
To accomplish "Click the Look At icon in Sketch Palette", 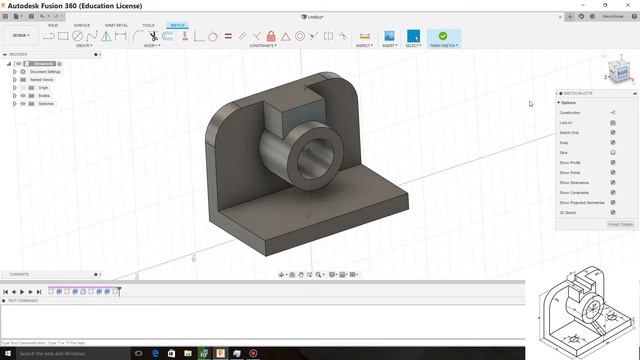I will pos(613,122).
